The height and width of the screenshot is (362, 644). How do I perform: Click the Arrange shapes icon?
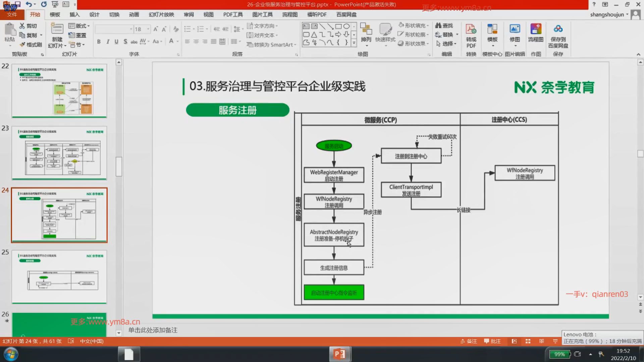pyautogui.click(x=366, y=30)
